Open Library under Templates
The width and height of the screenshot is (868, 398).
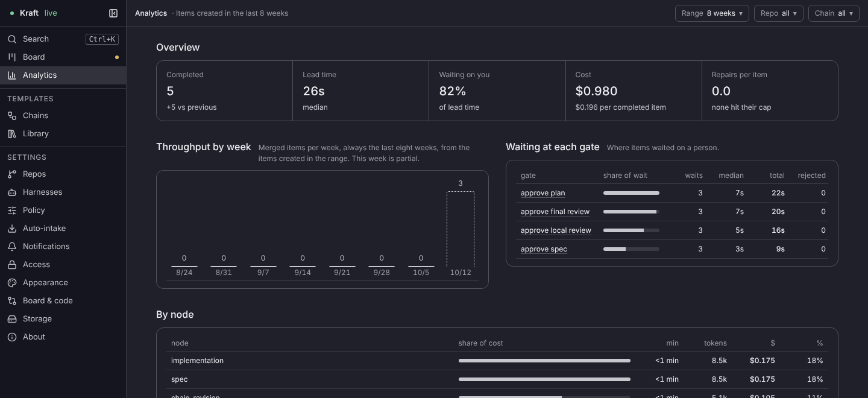[x=63, y=134]
